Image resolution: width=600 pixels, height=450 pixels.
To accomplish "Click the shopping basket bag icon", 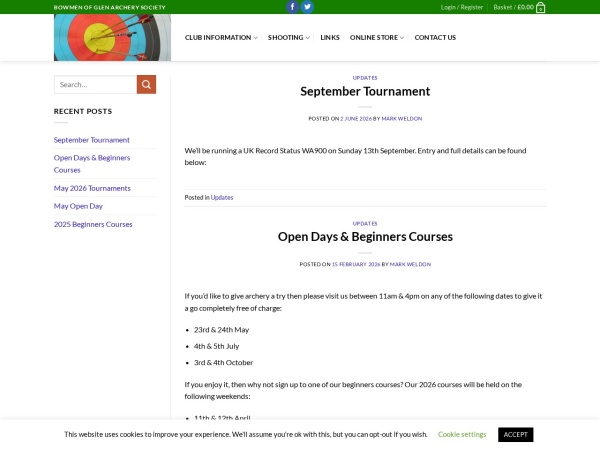I will click(540, 7).
